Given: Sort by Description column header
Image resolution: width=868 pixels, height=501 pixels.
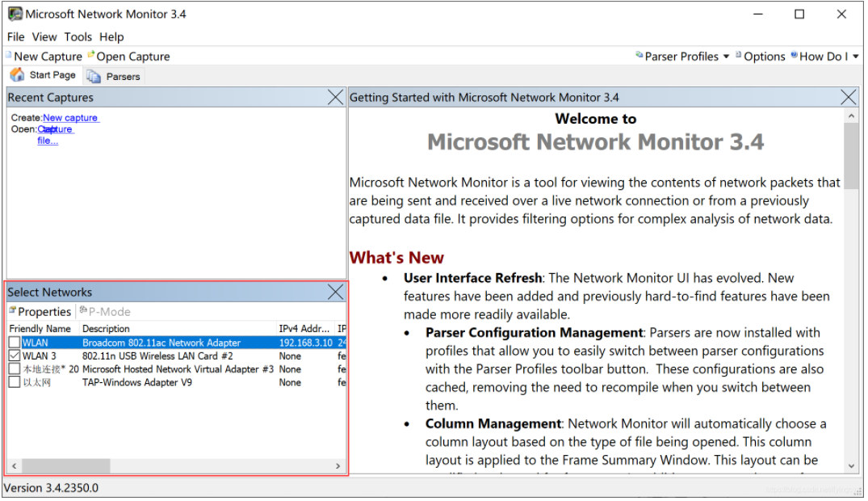Looking at the screenshot, I should [x=178, y=329].
